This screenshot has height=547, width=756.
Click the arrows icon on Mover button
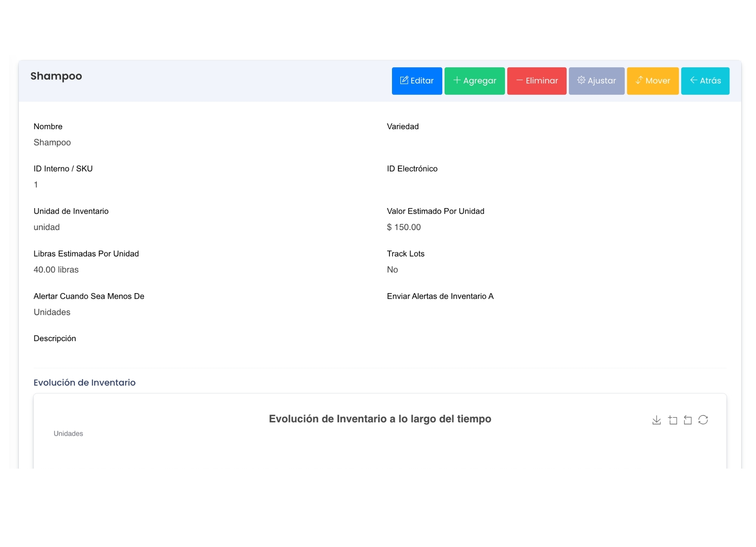[639, 80]
